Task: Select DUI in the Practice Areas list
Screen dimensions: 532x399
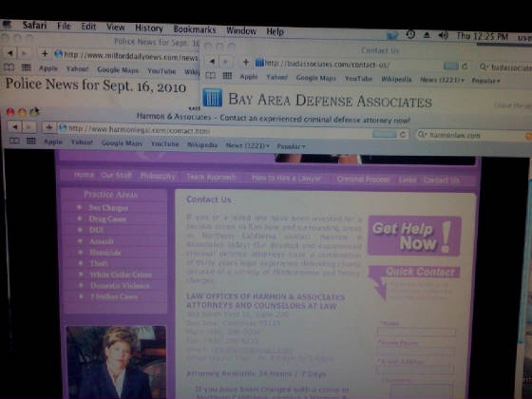Action: 96,230
